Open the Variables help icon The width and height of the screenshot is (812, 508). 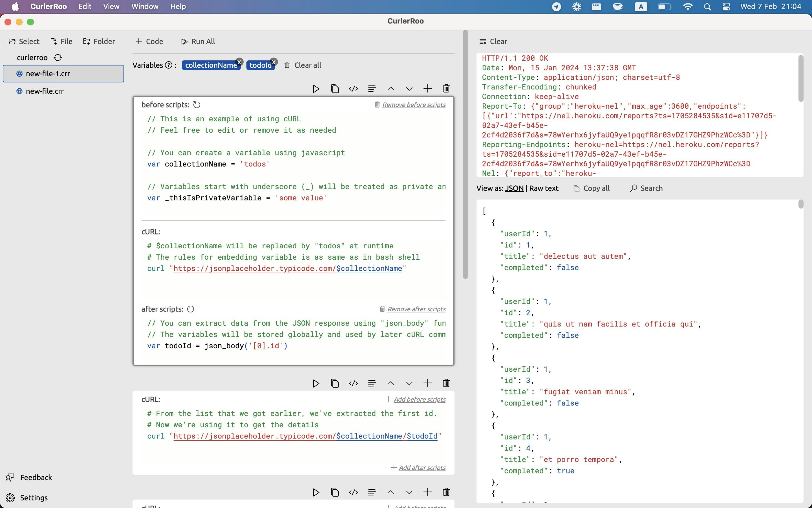point(169,65)
